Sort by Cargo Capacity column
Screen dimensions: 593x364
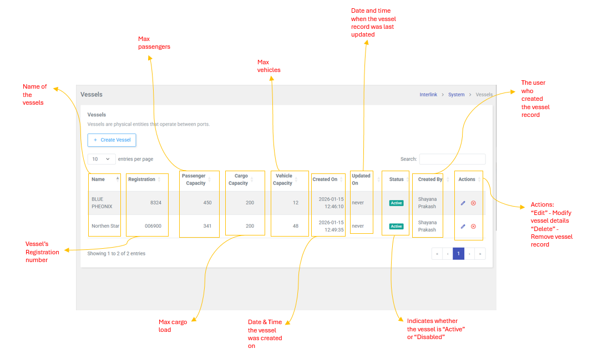point(239,180)
